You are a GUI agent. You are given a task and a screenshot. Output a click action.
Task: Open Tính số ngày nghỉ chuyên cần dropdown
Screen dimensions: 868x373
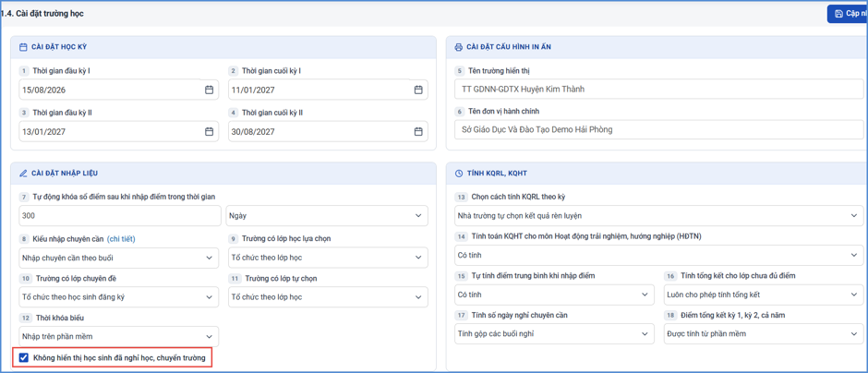coord(554,333)
